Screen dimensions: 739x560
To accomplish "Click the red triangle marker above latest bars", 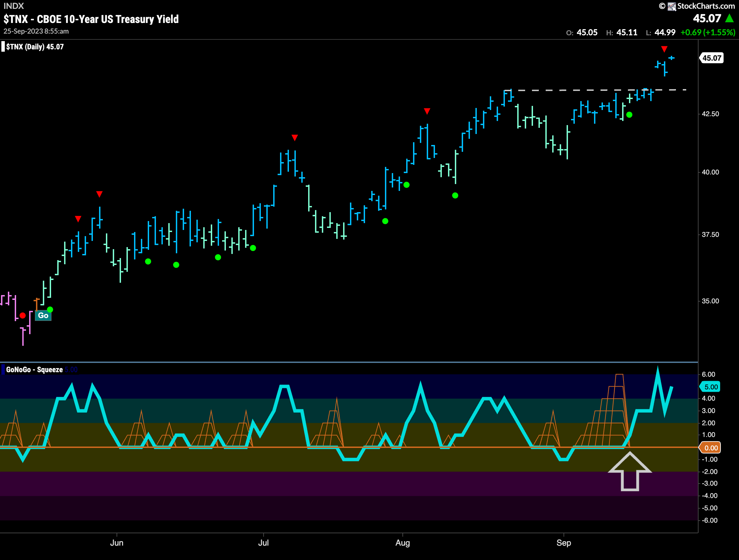I will tap(664, 49).
